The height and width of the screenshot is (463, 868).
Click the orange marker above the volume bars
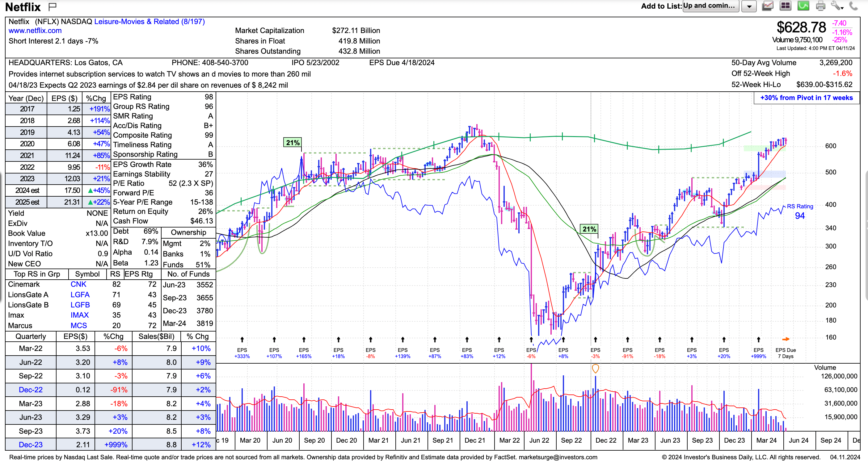tap(596, 369)
